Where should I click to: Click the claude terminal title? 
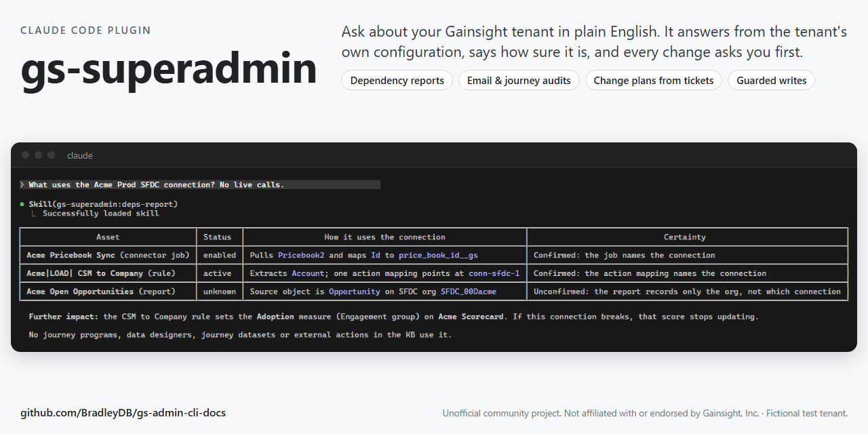pos(79,155)
